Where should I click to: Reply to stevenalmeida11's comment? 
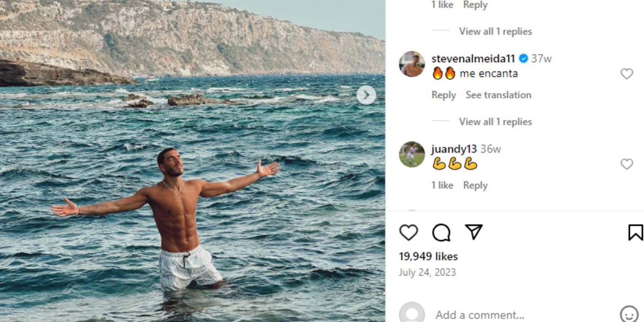[443, 95]
